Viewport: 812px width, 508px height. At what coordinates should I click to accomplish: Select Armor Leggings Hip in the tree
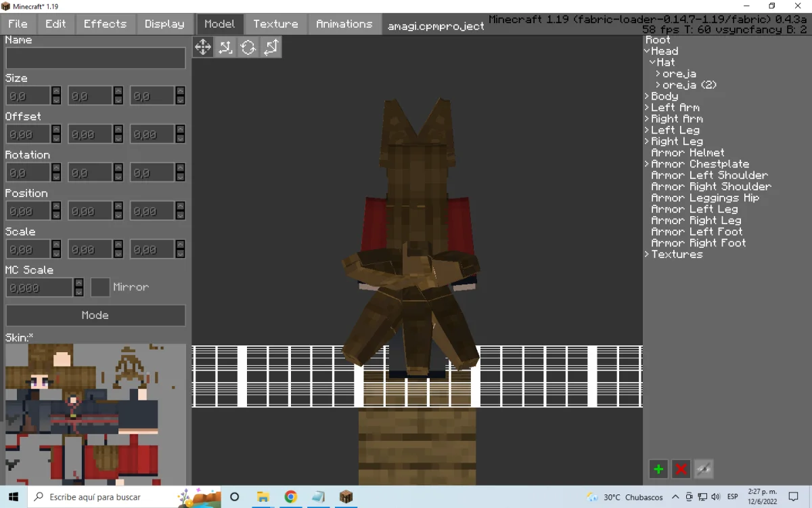pyautogui.click(x=705, y=198)
